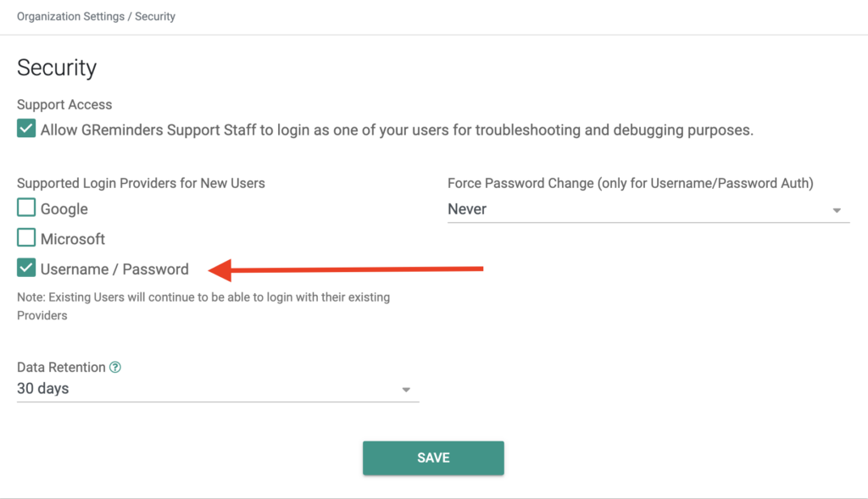Image resolution: width=868 pixels, height=499 pixels.
Task: Click the Data Retention label
Action: (61, 368)
